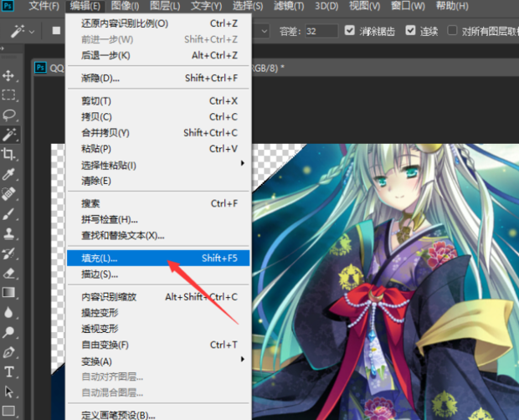519x420 pixels.
Task: Choose 自由变换(F) menu item
Action: pyautogui.click(x=158, y=345)
